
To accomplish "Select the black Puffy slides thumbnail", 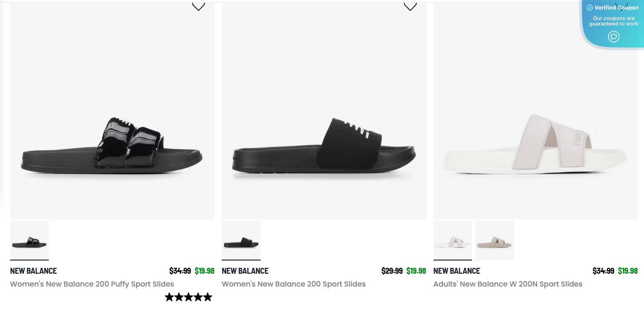I will coord(29,240).
